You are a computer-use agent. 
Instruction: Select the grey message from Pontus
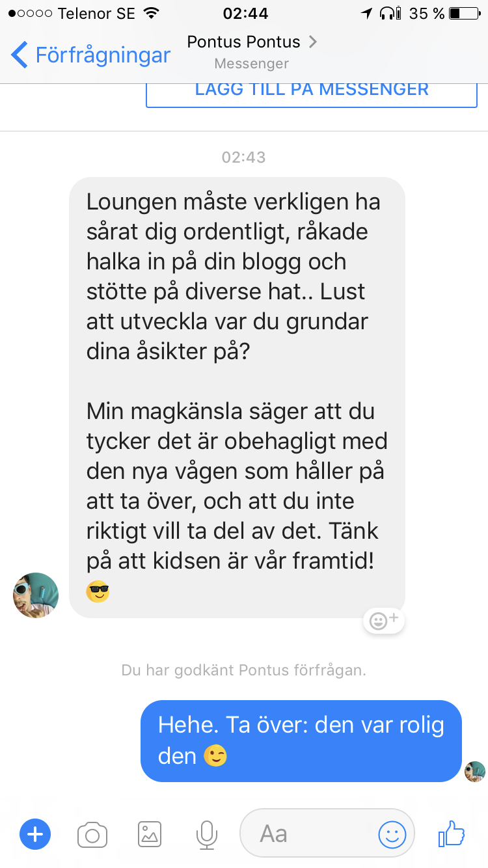237,398
